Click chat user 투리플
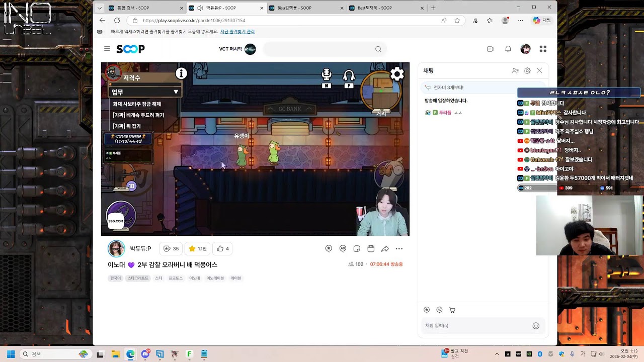Screen dimensions: 644x362 pos(445,113)
